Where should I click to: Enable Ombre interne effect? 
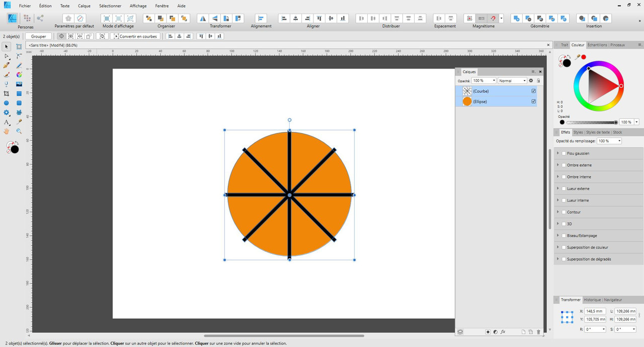pyautogui.click(x=563, y=177)
